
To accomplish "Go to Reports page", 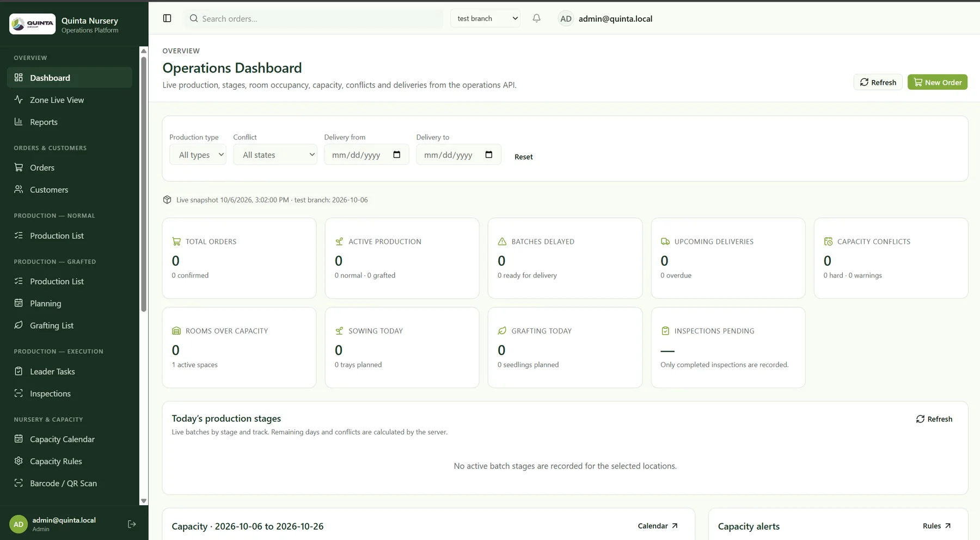I will click(70, 122).
